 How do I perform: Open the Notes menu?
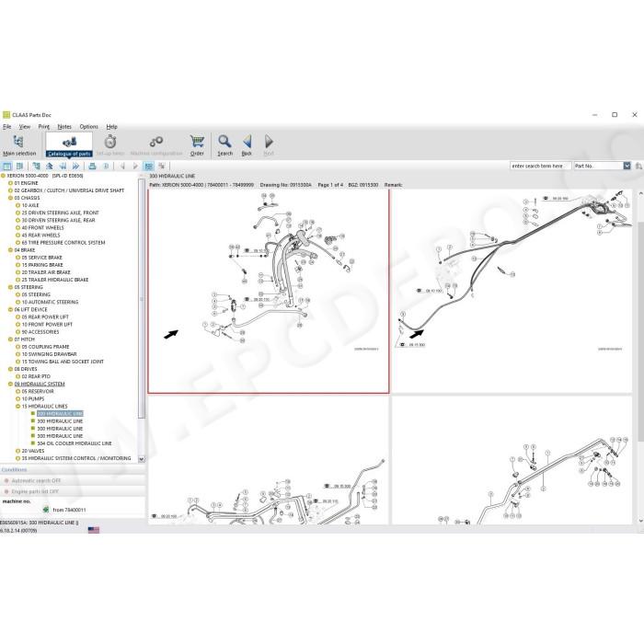(64, 127)
